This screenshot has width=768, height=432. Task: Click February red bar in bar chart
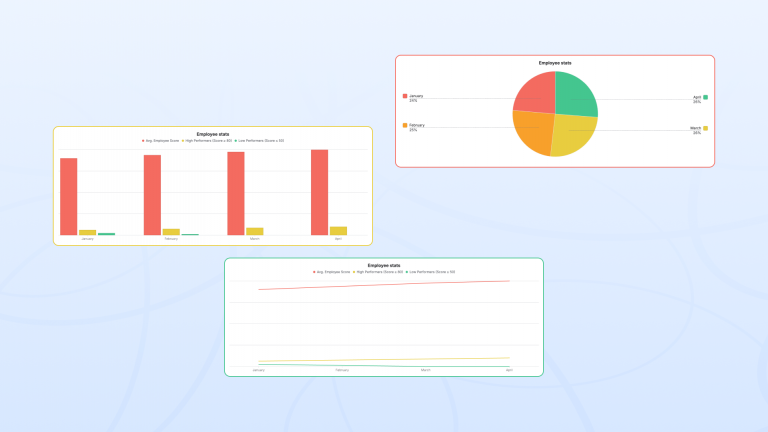coord(152,195)
